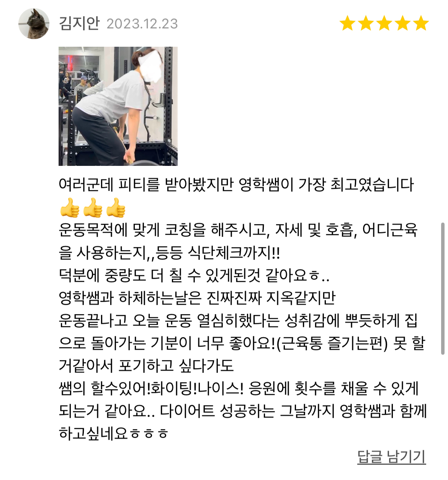This screenshot has width=448, height=480.
Task: Click the first thumbs-up emoji
Action: pyautogui.click(x=70, y=208)
